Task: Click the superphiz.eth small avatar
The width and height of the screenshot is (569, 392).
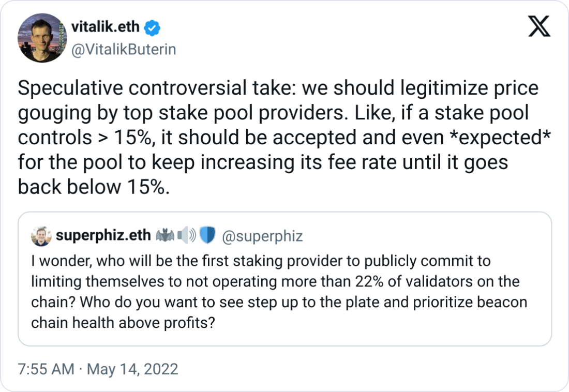Action: (x=41, y=236)
